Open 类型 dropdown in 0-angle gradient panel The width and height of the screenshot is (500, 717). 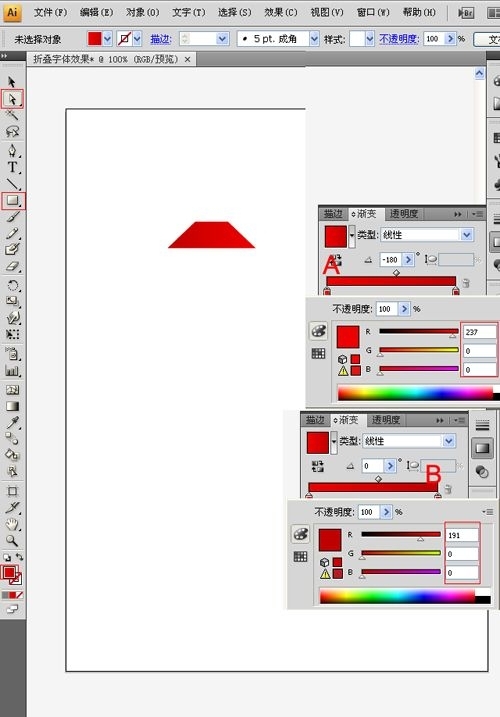449,441
